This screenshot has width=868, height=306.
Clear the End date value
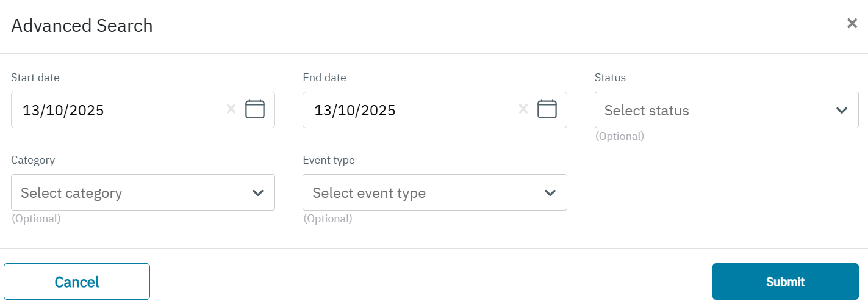coord(523,109)
